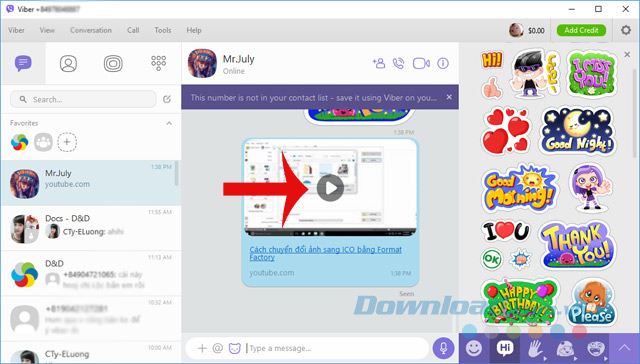This screenshot has height=364, width=640.
Task: Start a voice call with Mr.July
Action: pos(398,63)
